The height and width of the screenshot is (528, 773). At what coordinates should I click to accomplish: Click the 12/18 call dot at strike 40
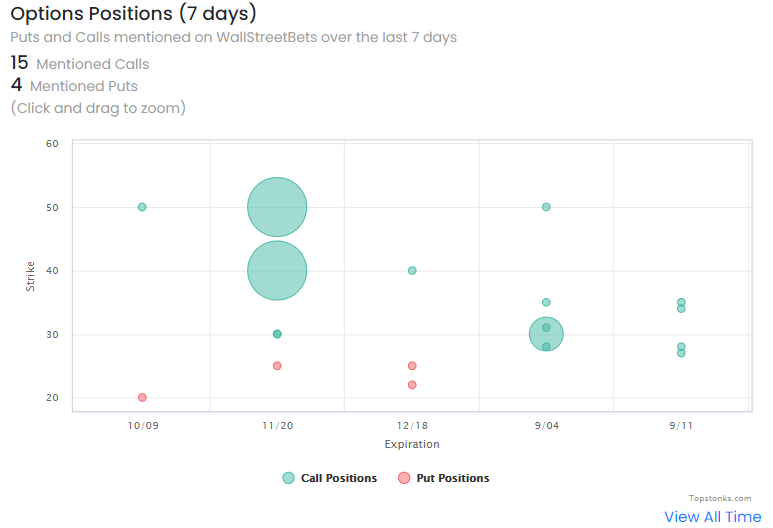412,270
